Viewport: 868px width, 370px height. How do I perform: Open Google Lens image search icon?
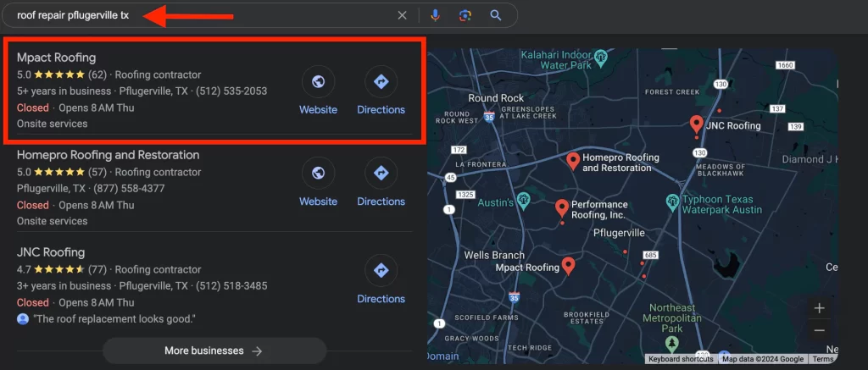coord(465,15)
